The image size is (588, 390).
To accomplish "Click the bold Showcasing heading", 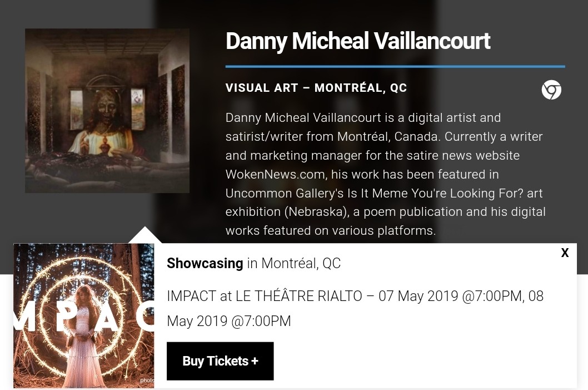I will (205, 263).
